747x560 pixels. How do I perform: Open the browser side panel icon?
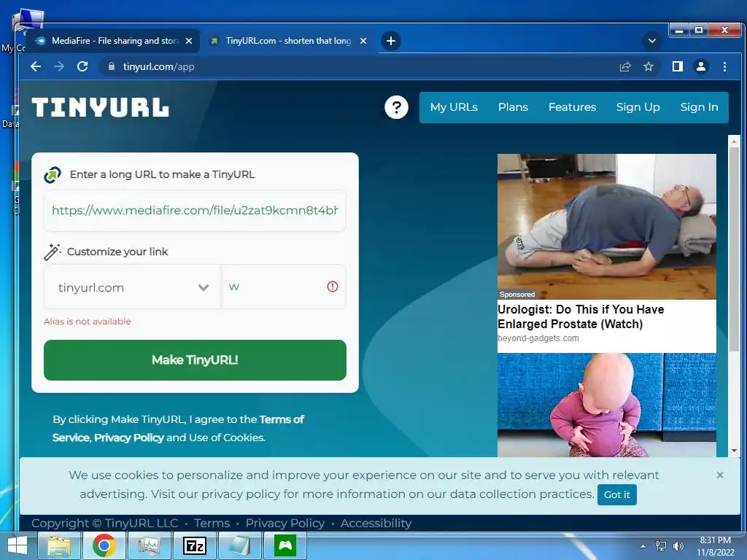click(677, 66)
